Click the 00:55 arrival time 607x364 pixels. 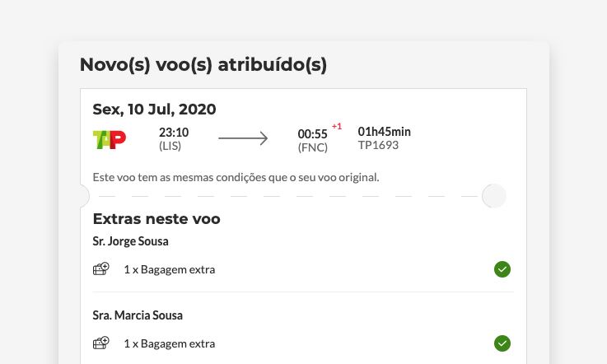coord(312,134)
